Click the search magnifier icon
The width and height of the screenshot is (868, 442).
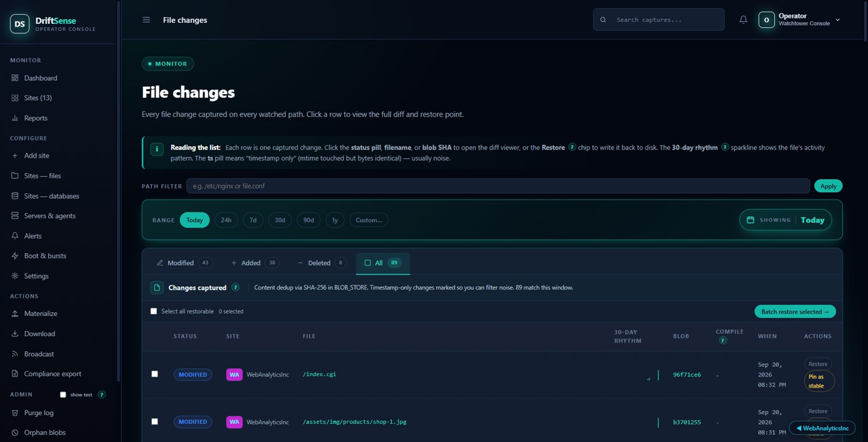point(603,20)
